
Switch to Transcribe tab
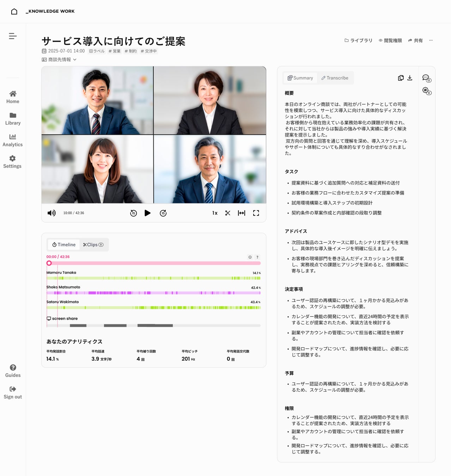pos(335,78)
